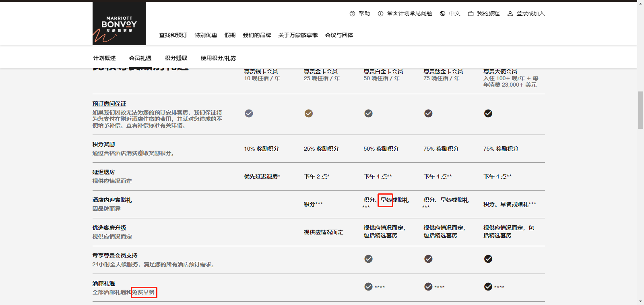The width and height of the screenshot is (644, 305).
Task: Click the 优选客房升级 row title
Action: point(109,228)
